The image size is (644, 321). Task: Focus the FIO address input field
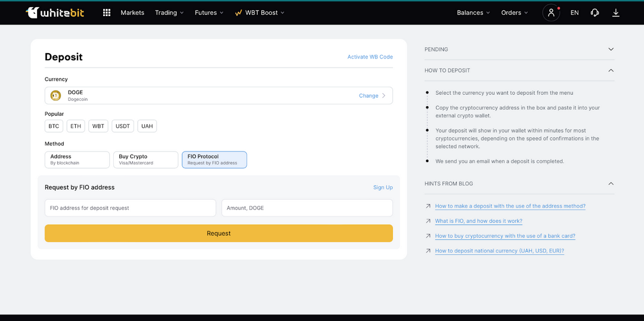pos(130,208)
